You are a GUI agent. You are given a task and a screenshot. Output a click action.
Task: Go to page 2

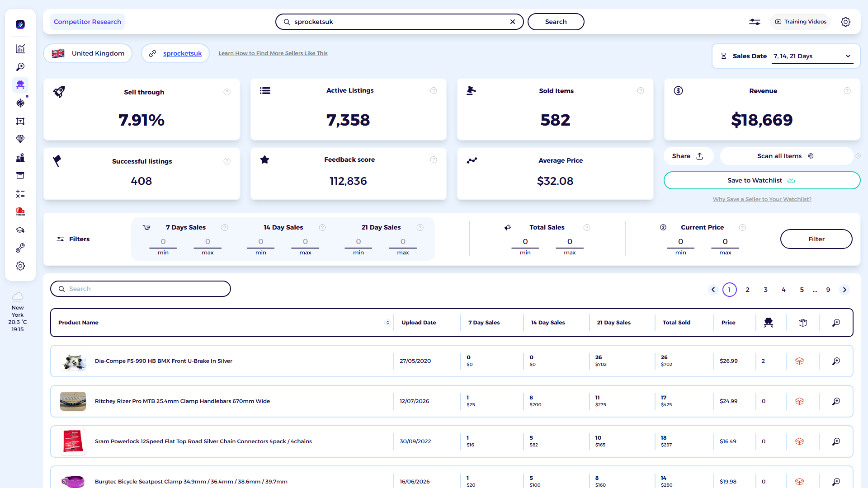tap(748, 290)
